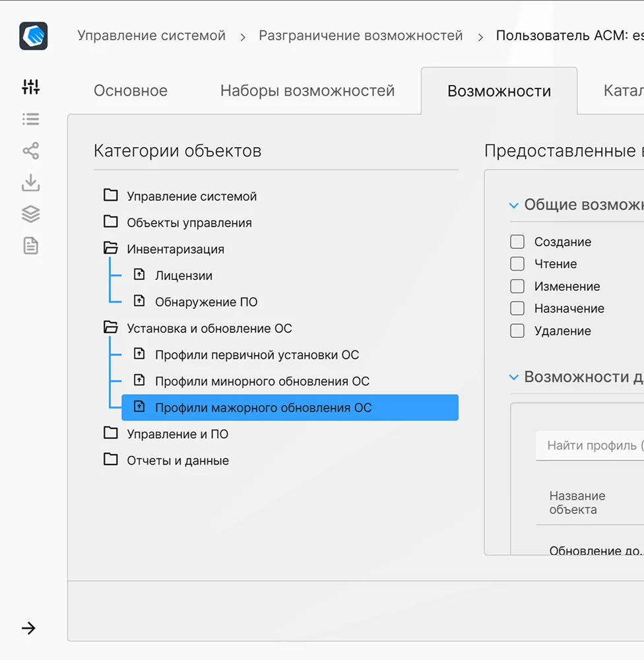644x660 pixels.
Task: Click file icon beside Профили первичной установки ОС
Action: pyautogui.click(x=139, y=354)
